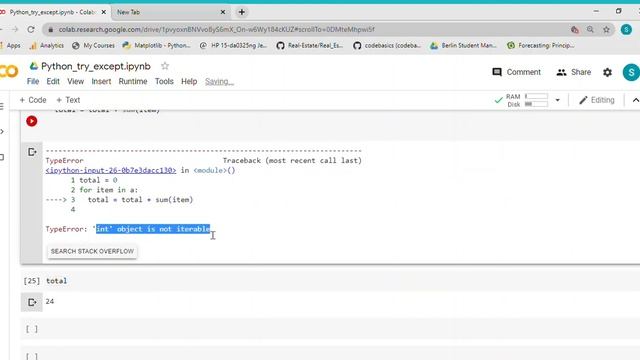Image resolution: width=640 pixels, height=360 pixels.
Task: Go forward in browser history
Action: 15,29
